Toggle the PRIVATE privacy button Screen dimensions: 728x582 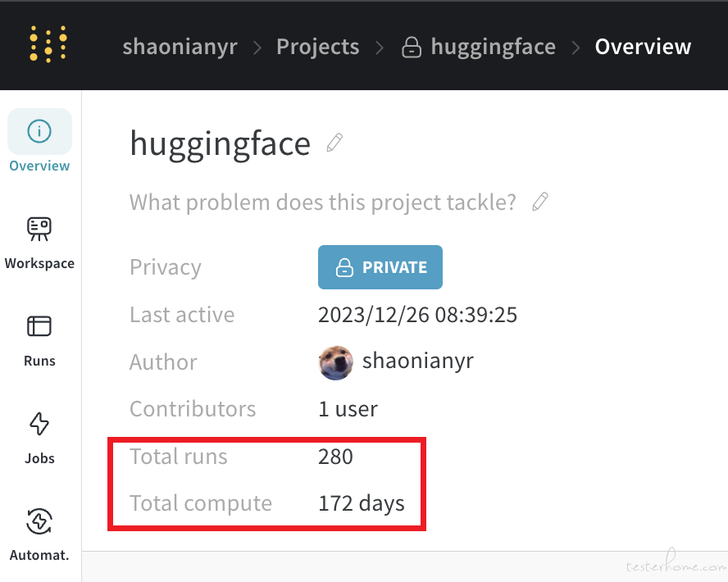tap(380, 267)
